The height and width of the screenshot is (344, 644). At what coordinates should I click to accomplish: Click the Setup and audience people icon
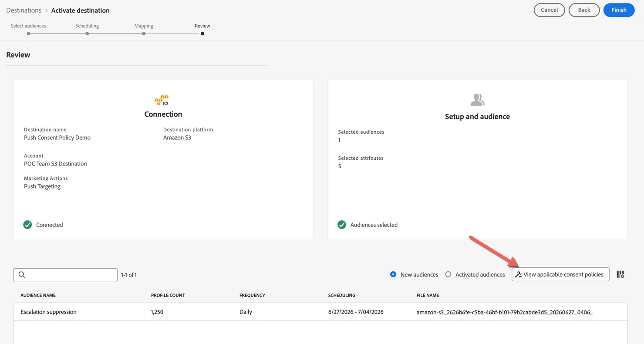(477, 100)
